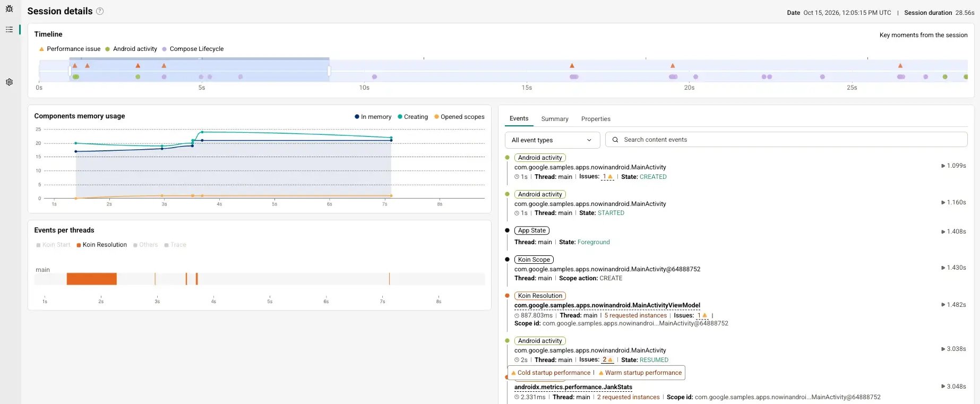Toggle Trace series in Events per threads
980x404 pixels.
(175, 245)
